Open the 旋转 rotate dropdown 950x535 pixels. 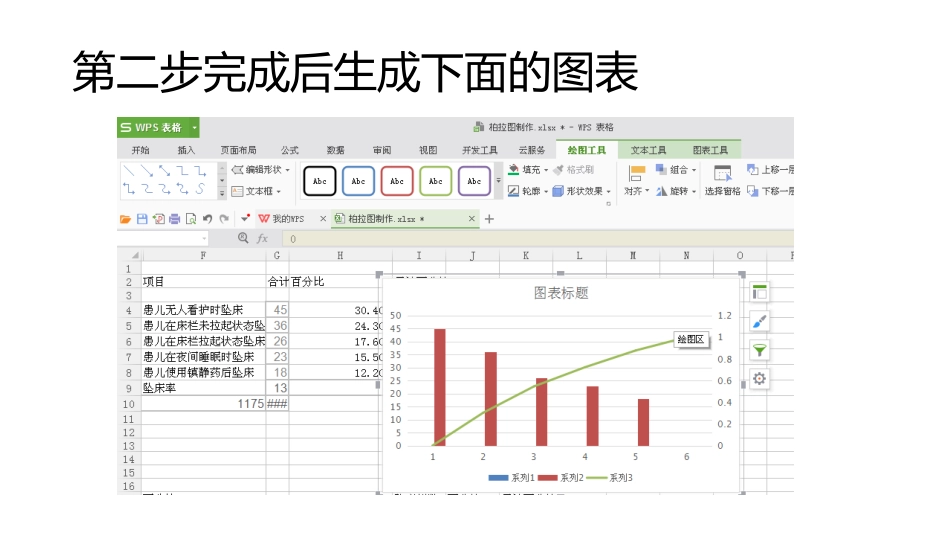[676, 191]
